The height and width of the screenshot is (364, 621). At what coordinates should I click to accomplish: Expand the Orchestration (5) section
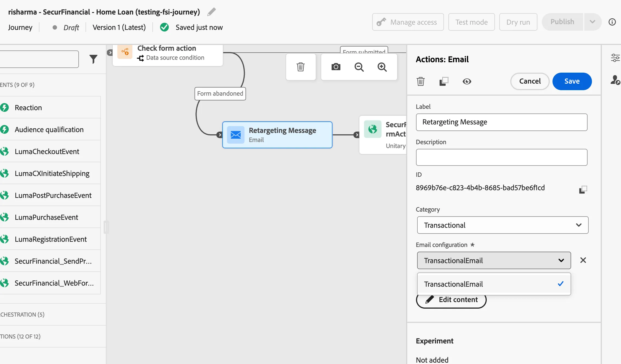[x=53, y=314]
